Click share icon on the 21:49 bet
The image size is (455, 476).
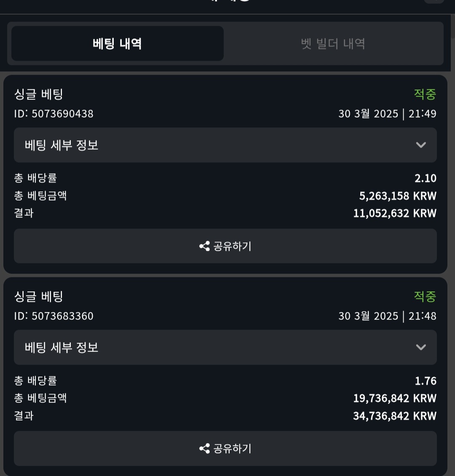pos(205,246)
